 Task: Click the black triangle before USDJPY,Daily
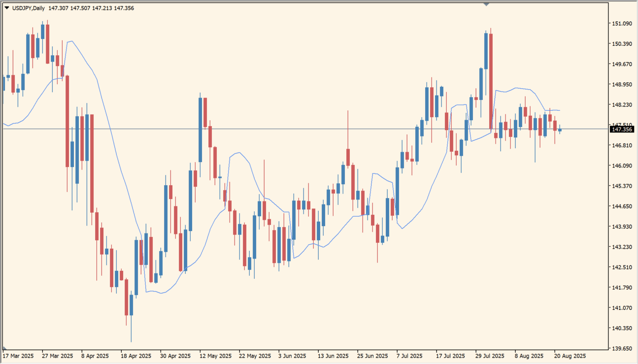[x=6, y=8]
